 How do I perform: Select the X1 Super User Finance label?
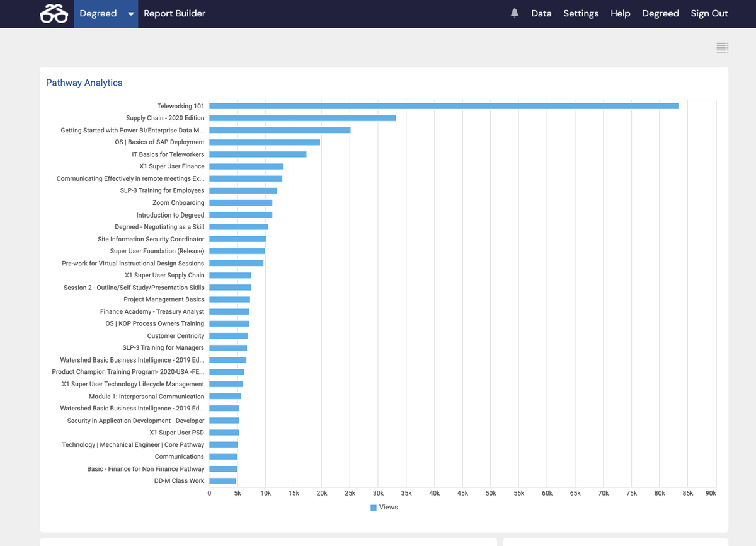172,166
